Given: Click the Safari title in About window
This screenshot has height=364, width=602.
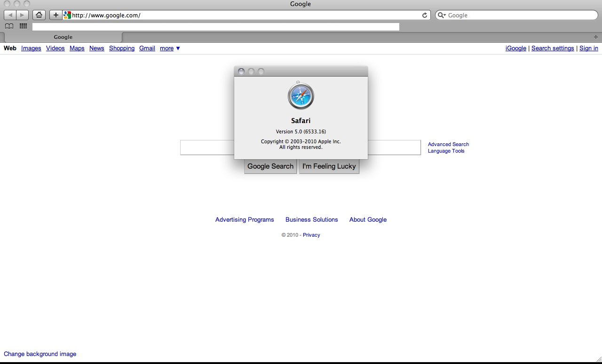Looking at the screenshot, I should pos(301,121).
